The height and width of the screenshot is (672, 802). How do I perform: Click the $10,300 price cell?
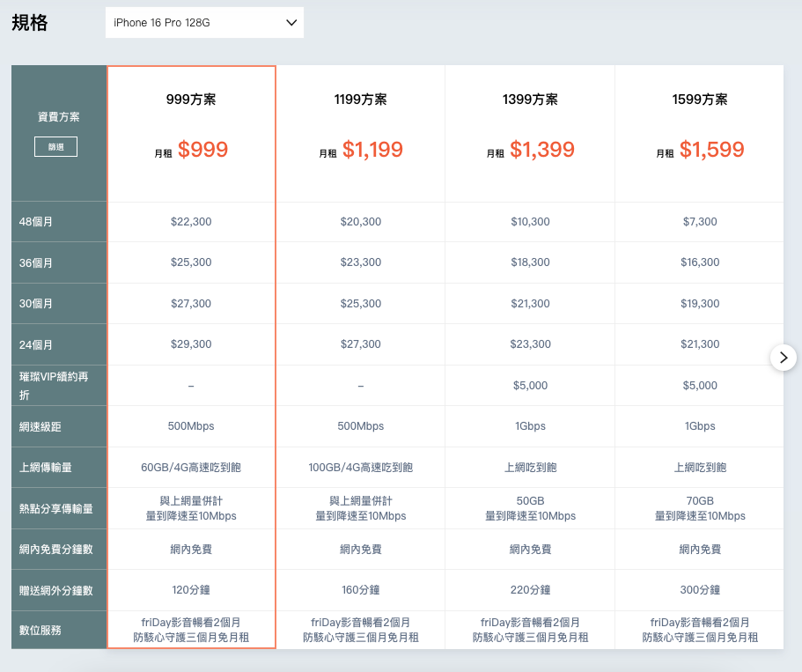coord(530,222)
